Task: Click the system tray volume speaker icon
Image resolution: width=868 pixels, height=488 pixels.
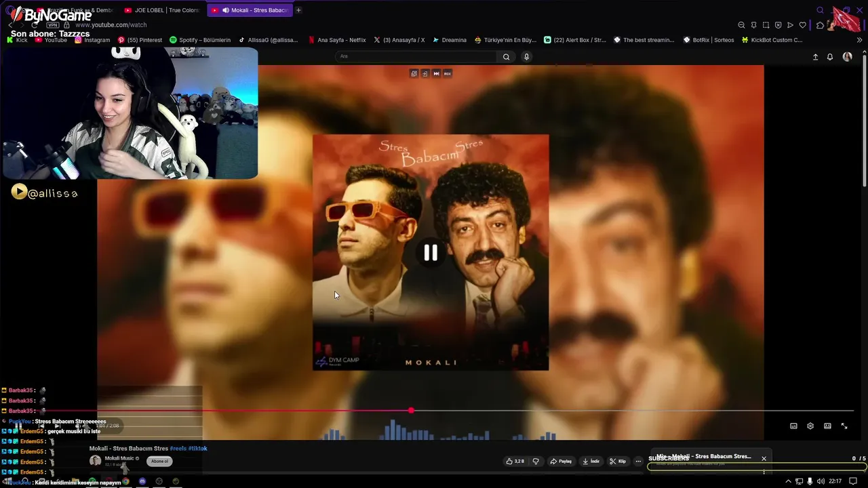Action: (x=821, y=481)
